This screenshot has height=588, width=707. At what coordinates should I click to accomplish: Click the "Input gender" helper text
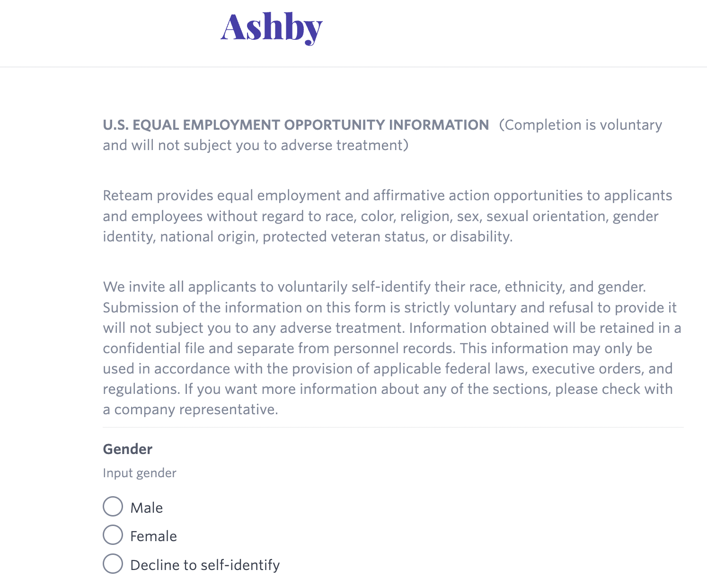140,473
